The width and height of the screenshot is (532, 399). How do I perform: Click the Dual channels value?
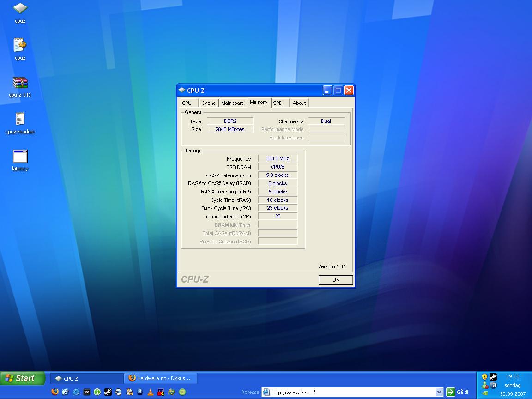pyautogui.click(x=326, y=121)
